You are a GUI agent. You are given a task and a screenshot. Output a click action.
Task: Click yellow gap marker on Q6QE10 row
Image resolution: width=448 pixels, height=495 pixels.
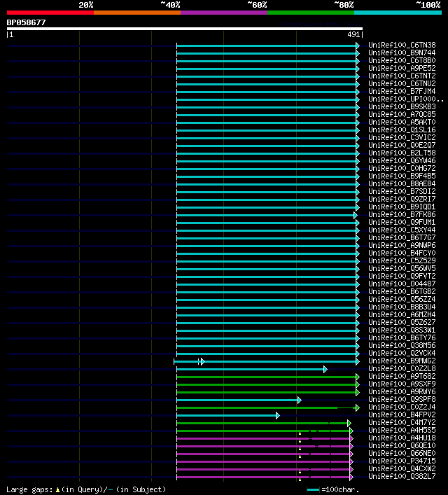pyautogui.click(x=300, y=449)
